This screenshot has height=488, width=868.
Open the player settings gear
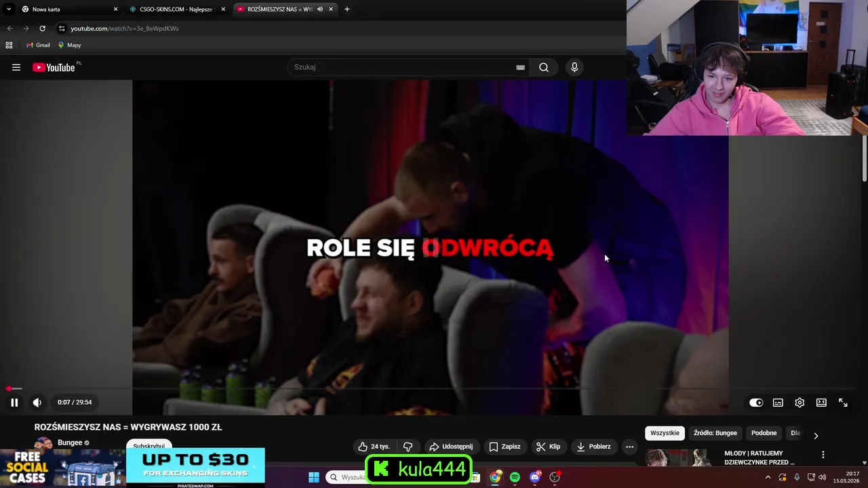800,403
